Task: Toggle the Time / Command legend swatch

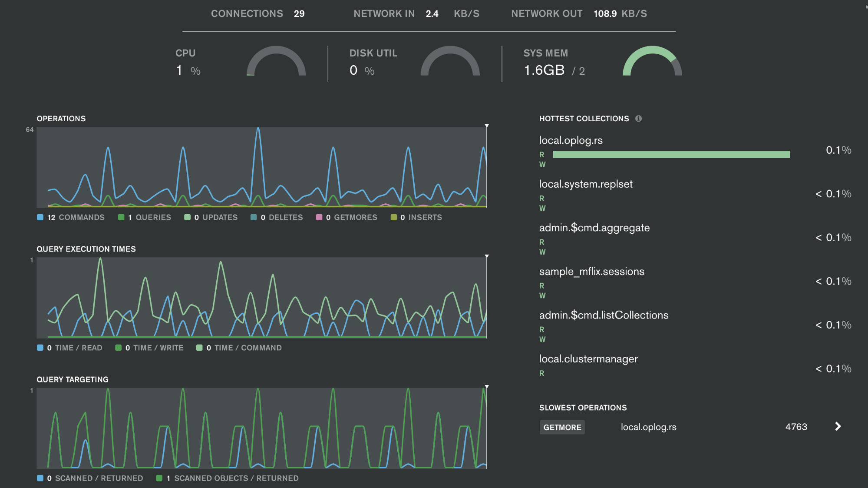Action: coord(199,348)
